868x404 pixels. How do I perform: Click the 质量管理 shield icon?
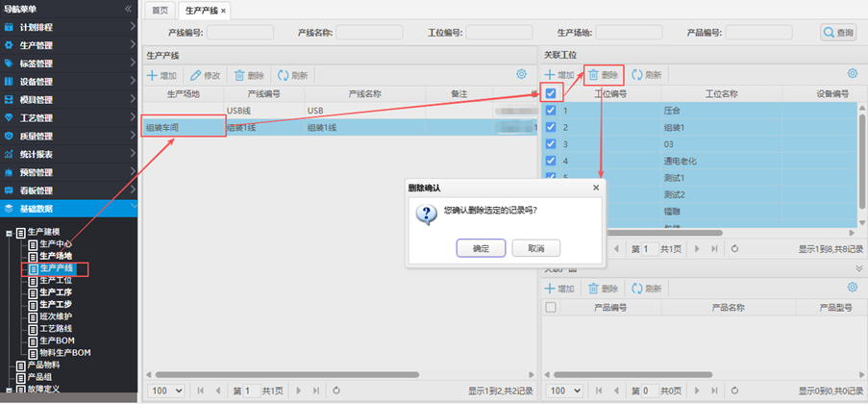pos(9,136)
